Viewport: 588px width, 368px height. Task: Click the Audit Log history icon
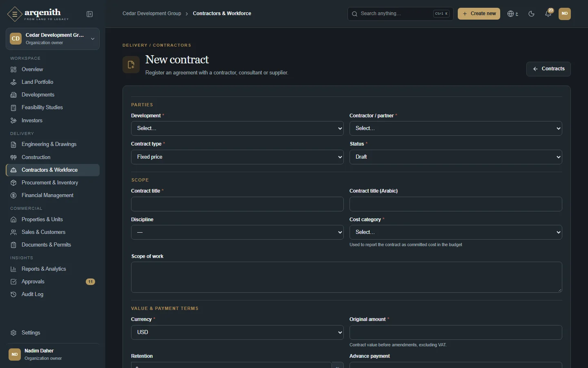click(13, 294)
